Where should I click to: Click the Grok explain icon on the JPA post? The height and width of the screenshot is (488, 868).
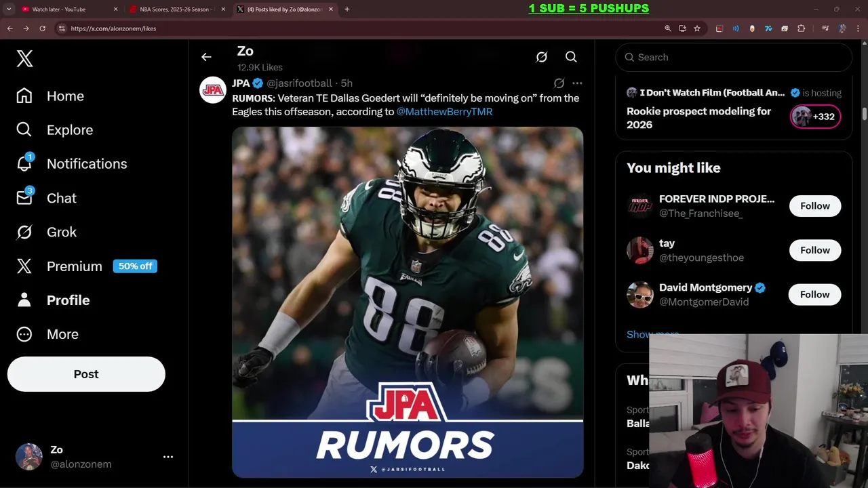tap(559, 83)
